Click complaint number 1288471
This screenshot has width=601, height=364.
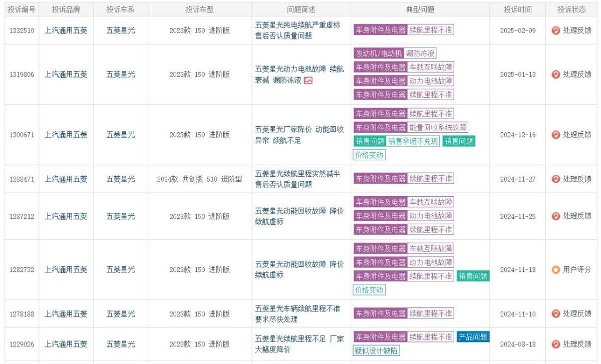tap(22, 179)
